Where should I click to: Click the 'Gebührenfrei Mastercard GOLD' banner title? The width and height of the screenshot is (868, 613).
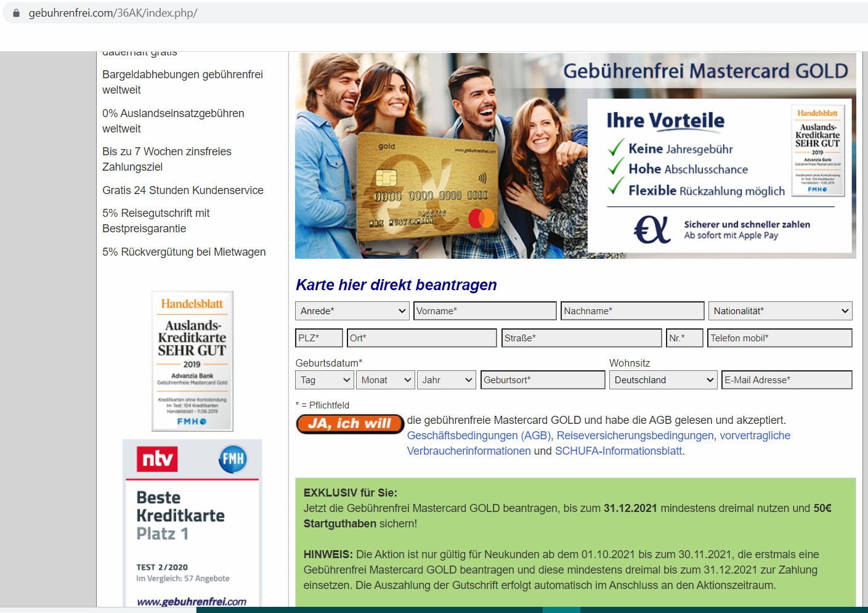click(x=706, y=71)
